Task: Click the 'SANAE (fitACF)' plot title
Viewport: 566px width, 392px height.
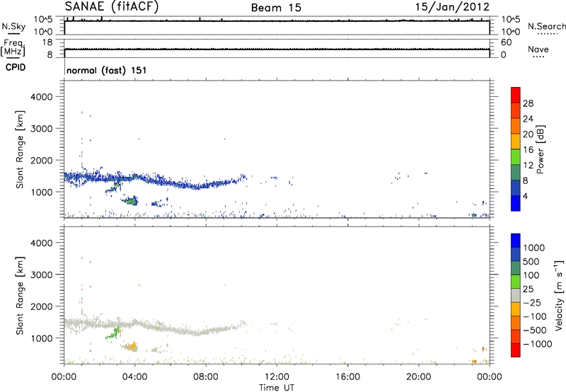Action: tap(112, 7)
